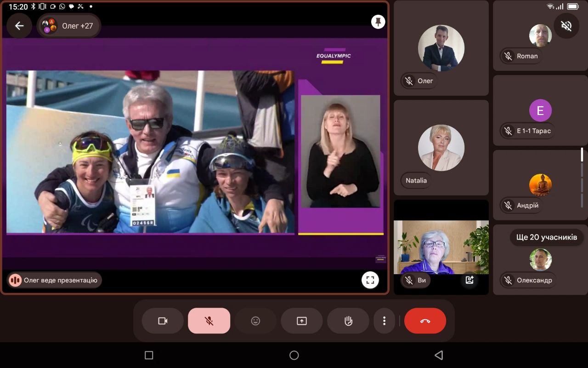
Task: Show Ще 20 учасників list
Action: (547, 237)
